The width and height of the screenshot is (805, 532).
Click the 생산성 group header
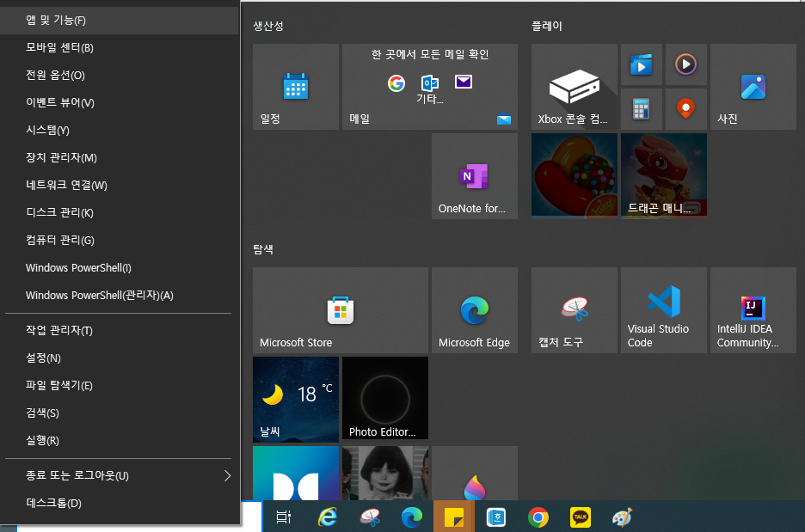click(268, 26)
